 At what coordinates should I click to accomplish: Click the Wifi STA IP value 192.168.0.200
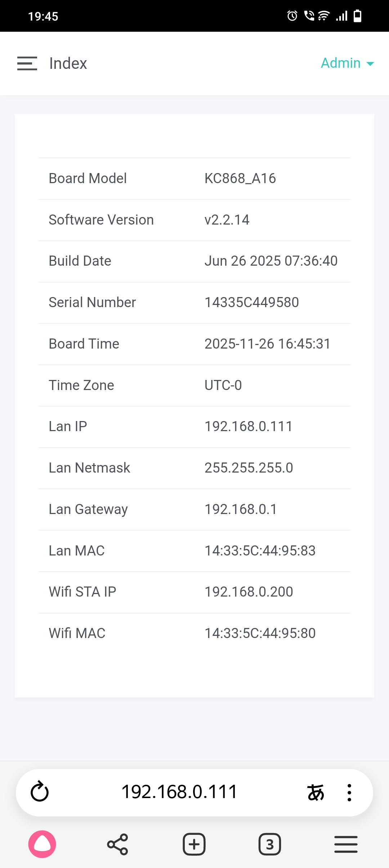click(x=249, y=592)
